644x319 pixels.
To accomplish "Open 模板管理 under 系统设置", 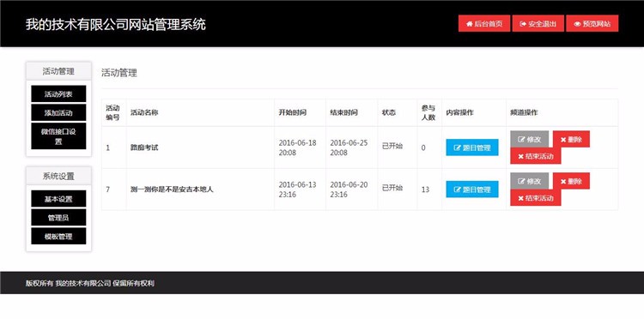I will [58, 237].
